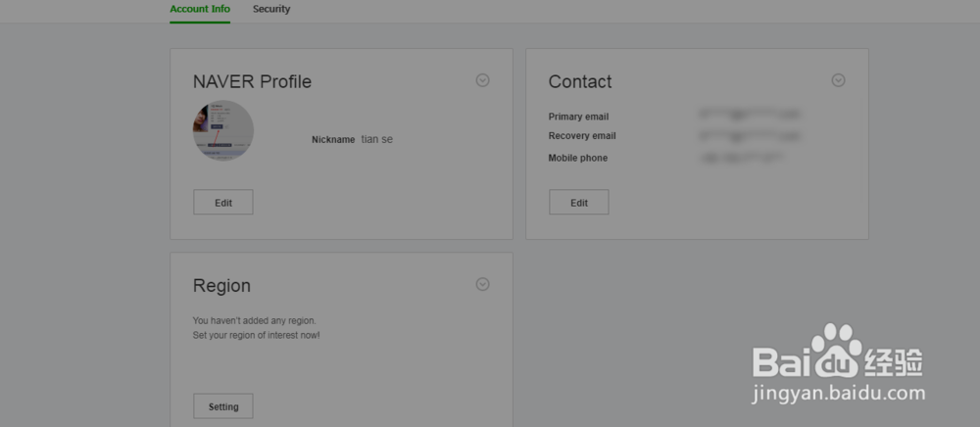Collapse the Region section arrow
980x427 pixels.
click(482, 284)
